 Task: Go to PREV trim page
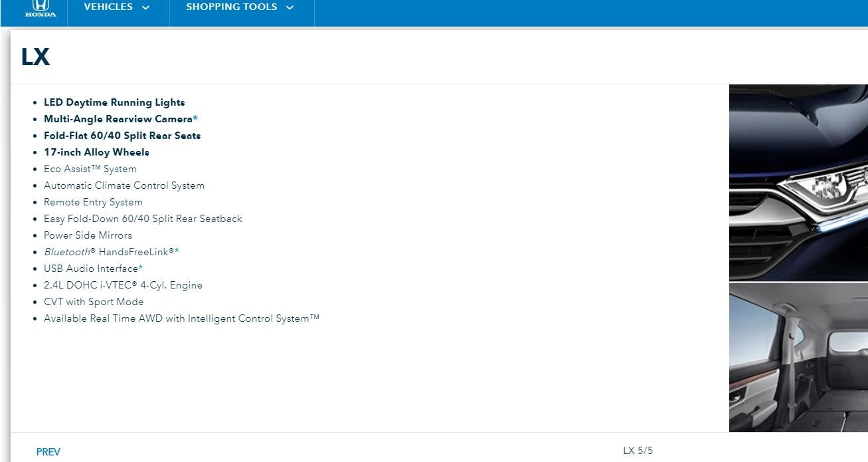click(48, 452)
